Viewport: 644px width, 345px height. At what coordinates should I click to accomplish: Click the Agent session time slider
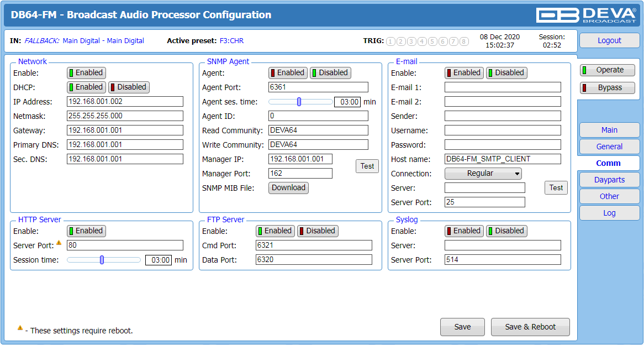point(300,102)
